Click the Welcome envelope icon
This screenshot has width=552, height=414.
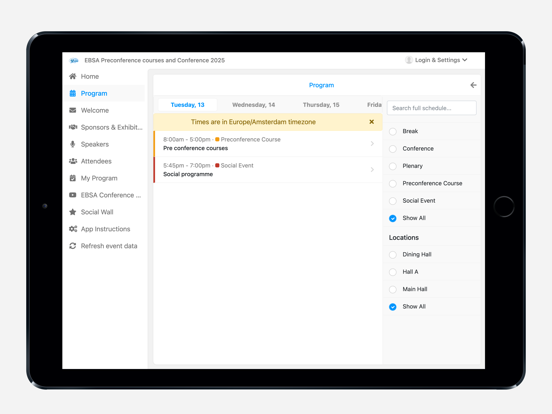tap(73, 110)
